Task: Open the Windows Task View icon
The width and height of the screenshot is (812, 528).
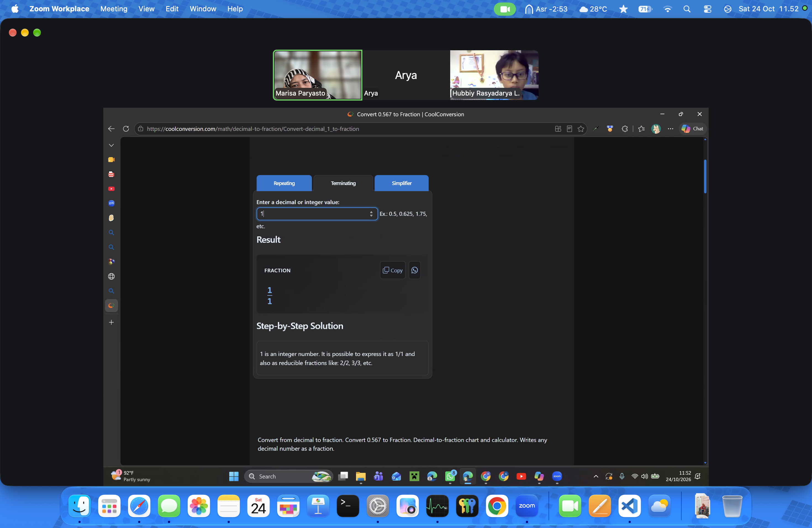Action: click(343, 476)
